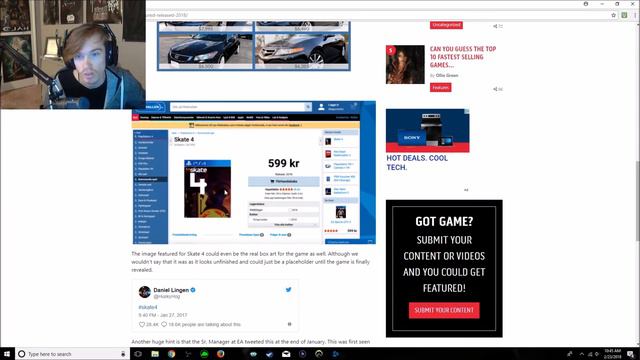Click the Cortana microphone icon
The height and width of the screenshot is (360, 640).
123,354
